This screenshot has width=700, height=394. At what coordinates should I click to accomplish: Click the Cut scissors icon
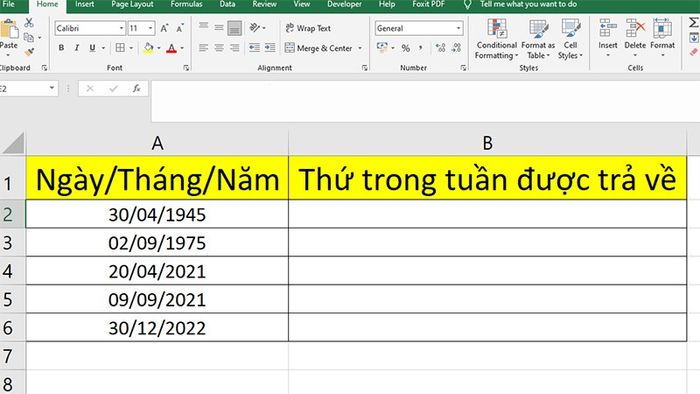point(29,22)
